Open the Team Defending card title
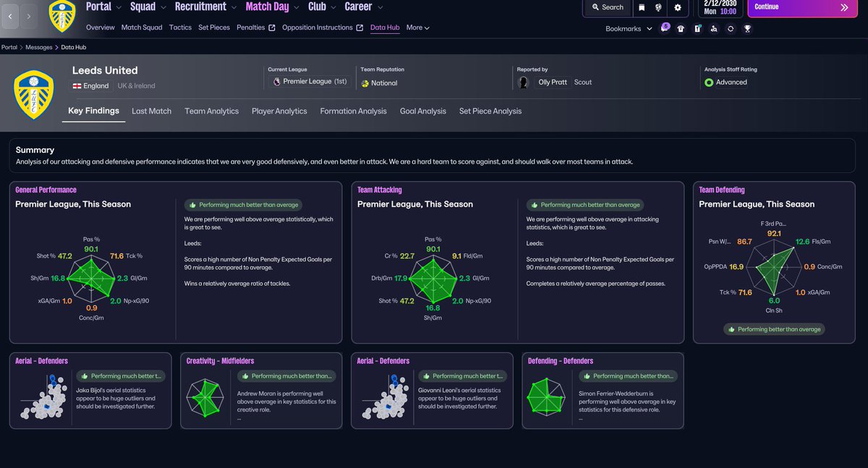This screenshot has width=868, height=468. coord(722,190)
